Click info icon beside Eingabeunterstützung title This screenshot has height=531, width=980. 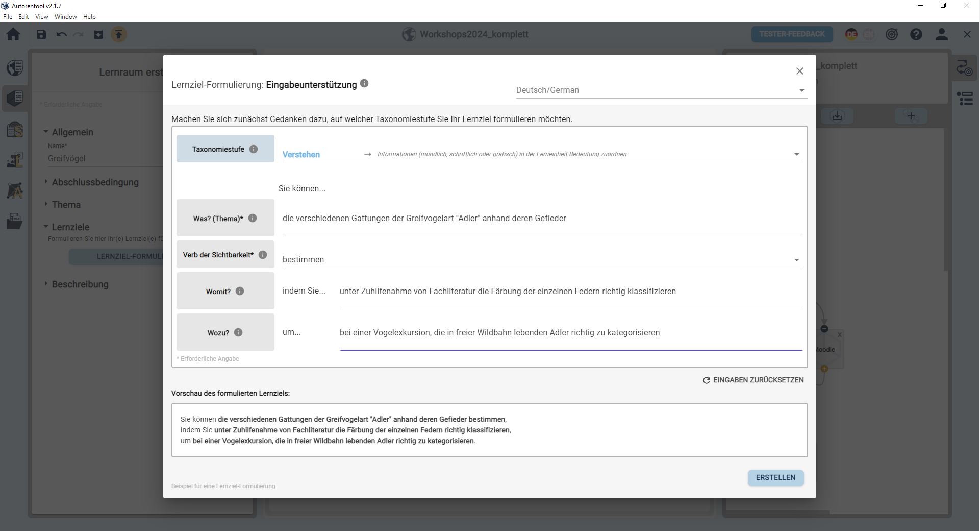coord(364,84)
